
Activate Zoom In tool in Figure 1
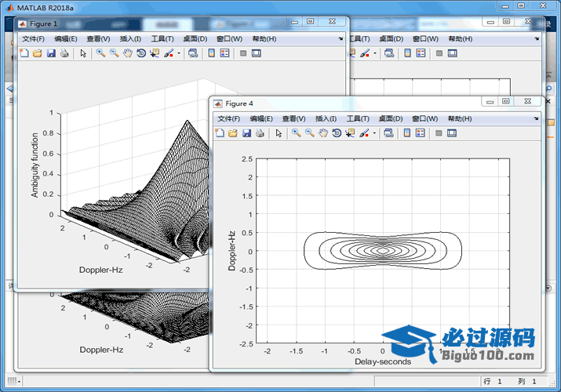pyautogui.click(x=100, y=53)
